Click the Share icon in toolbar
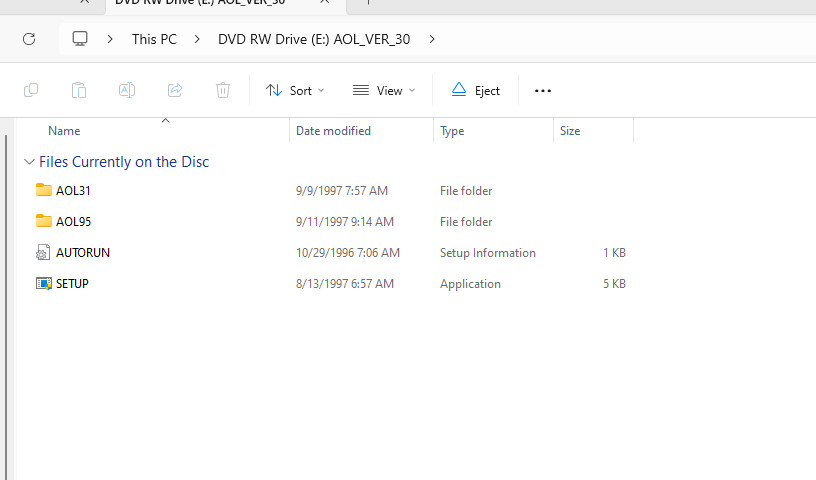This screenshot has width=816, height=480. coord(175,90)
